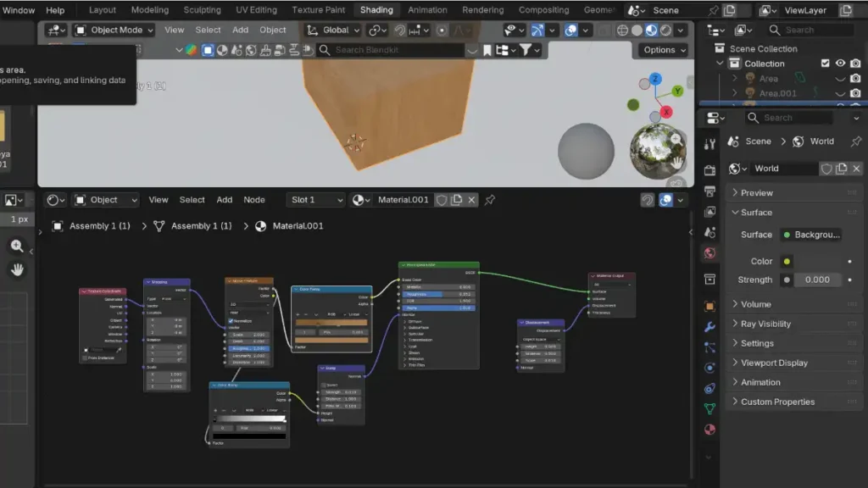Toggle the node editor overlay button
The height and width of the screenshot is (488, 868).
666,200
